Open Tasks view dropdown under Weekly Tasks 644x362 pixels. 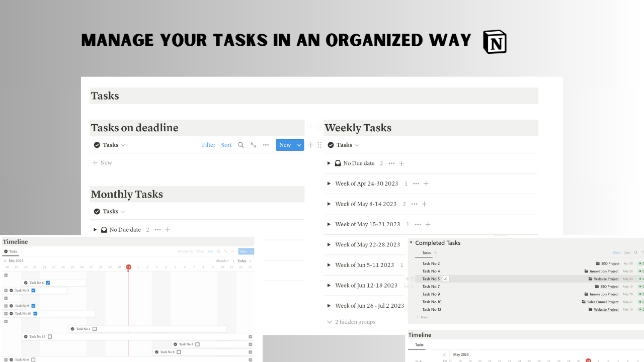(343, 145)
